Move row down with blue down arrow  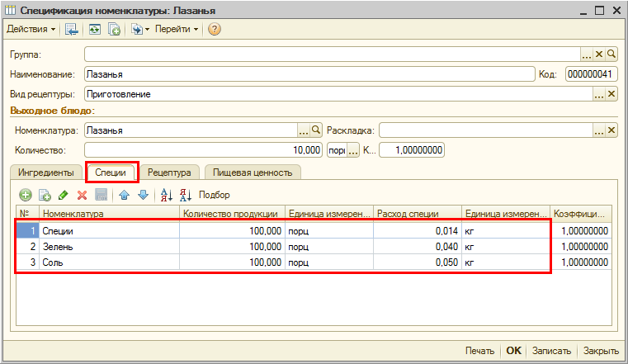tap(142, 195)
